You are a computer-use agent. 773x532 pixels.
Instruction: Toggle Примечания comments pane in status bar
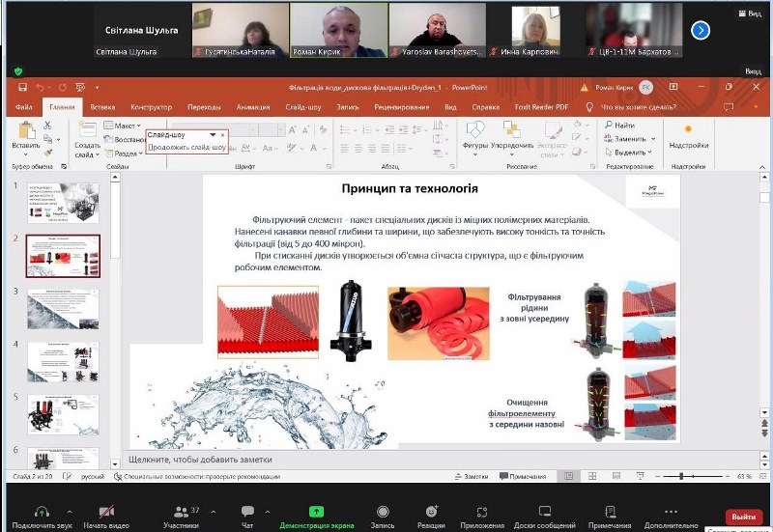(523, 476)
